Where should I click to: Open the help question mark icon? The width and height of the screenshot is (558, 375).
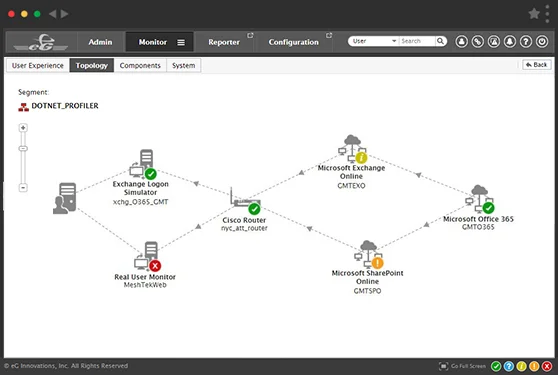pyautogui.click(x=526, y=42)
